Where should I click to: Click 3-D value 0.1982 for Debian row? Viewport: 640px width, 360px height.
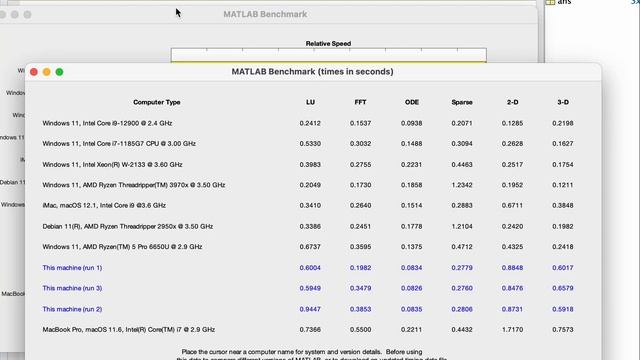[563, 226]
